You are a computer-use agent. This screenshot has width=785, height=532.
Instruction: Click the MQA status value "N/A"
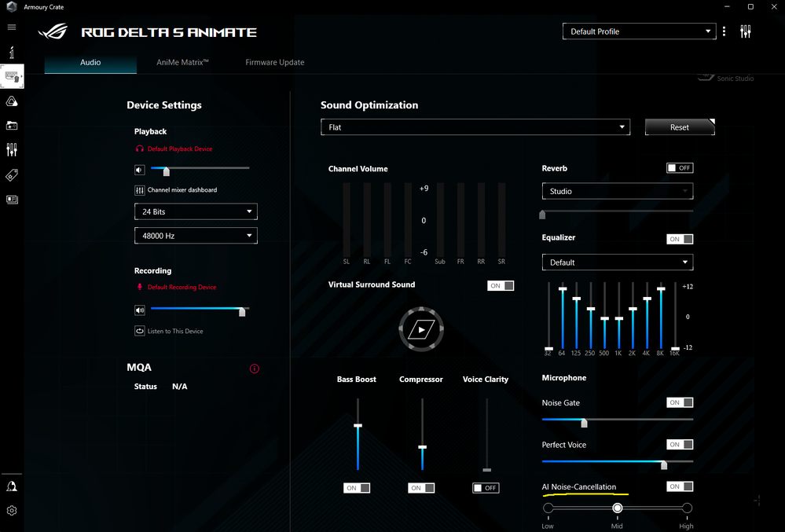(x=180, y=387)
